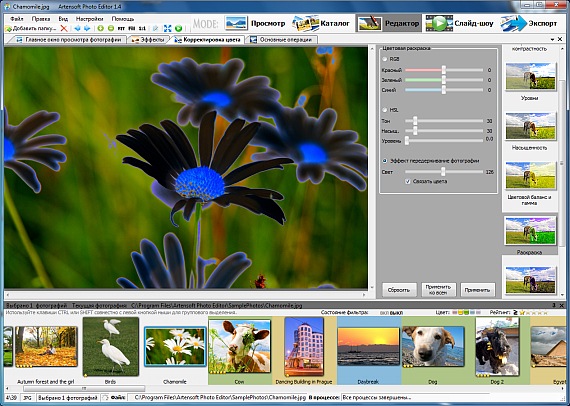This screenshot has height=406, width=570.
Task: Switch to Каталог mode
Action: (x=321, y=23)
